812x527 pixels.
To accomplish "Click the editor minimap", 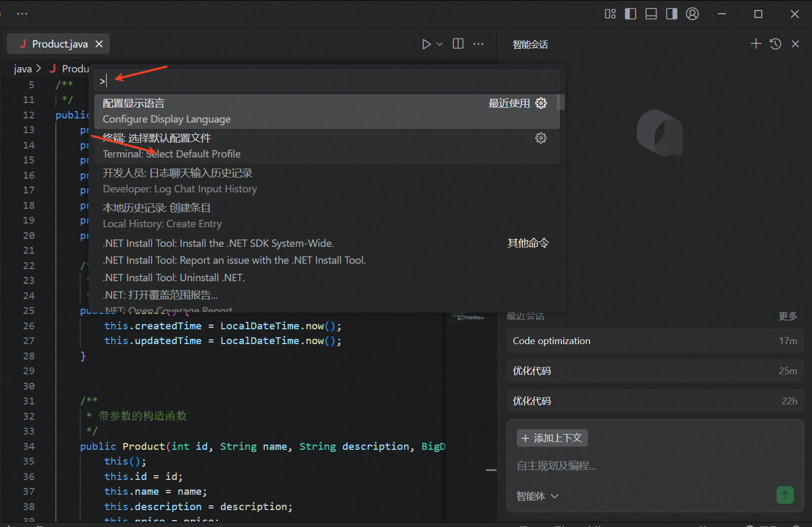I will [x=468, y=317].
